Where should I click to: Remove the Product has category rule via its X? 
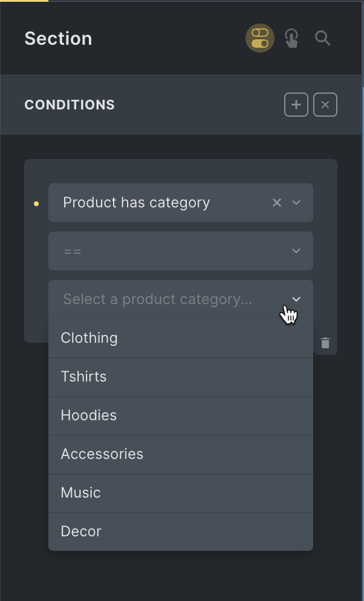click(276, 203)
